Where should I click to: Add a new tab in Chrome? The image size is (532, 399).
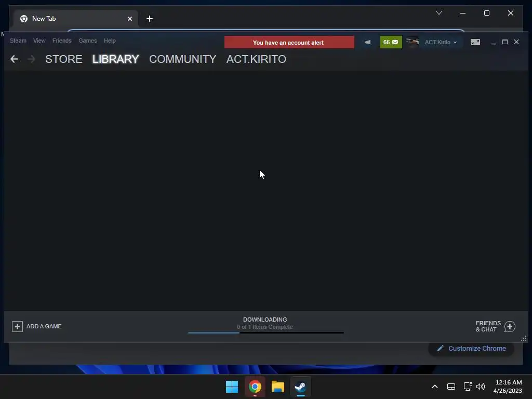click(x=150, y=19)
